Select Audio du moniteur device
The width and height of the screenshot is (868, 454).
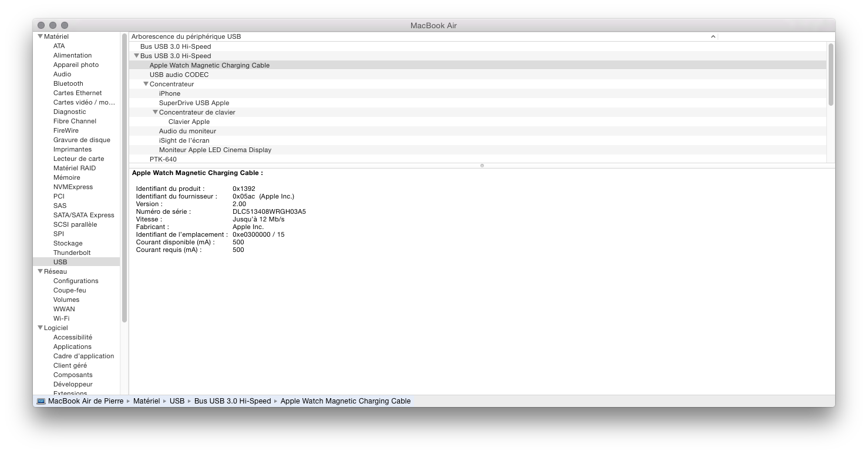[477, 131]
